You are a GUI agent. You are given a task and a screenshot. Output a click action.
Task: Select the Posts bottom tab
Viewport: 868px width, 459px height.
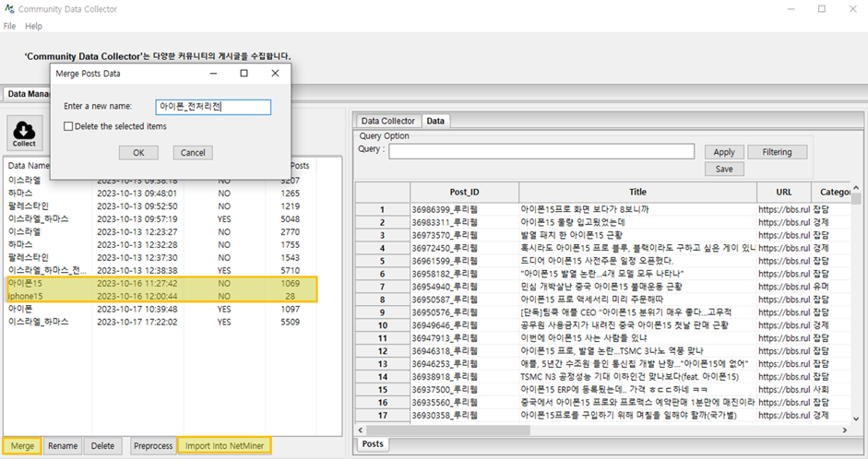click(x=373, y=443)
